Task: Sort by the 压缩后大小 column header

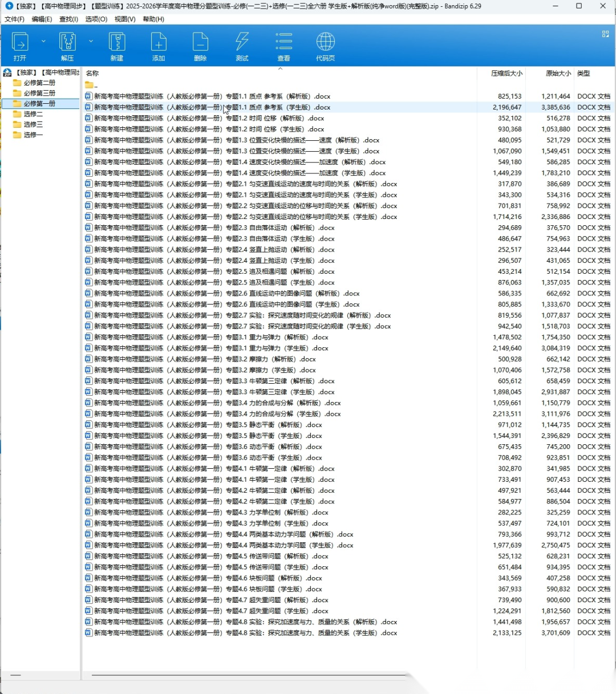Action: [x=506, y=74]
